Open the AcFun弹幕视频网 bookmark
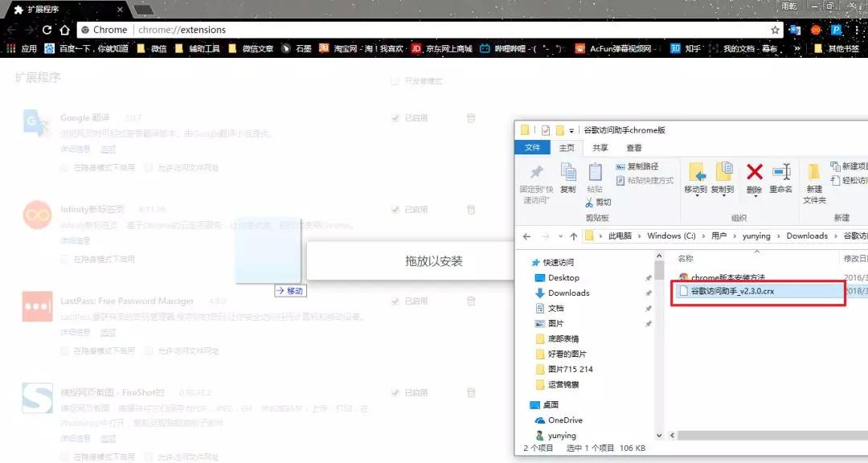The image size is (868, 463). pyautogui.click(x=616, y=49)
